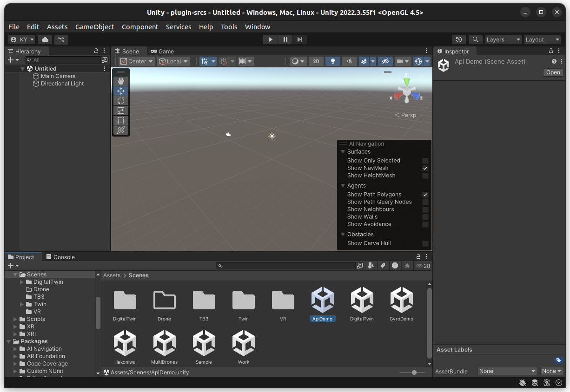Click bug debug mode status icon

[523, 383]
